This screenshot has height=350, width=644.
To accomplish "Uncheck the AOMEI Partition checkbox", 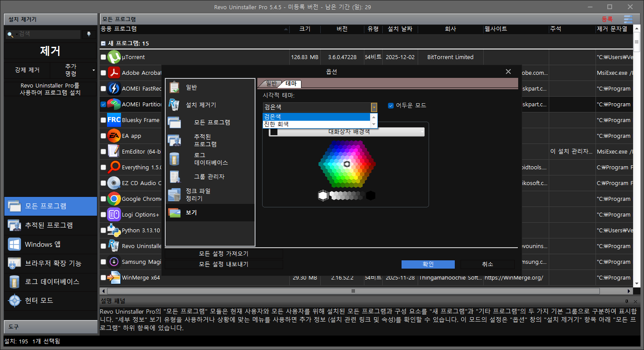I will tap(103, 105).
